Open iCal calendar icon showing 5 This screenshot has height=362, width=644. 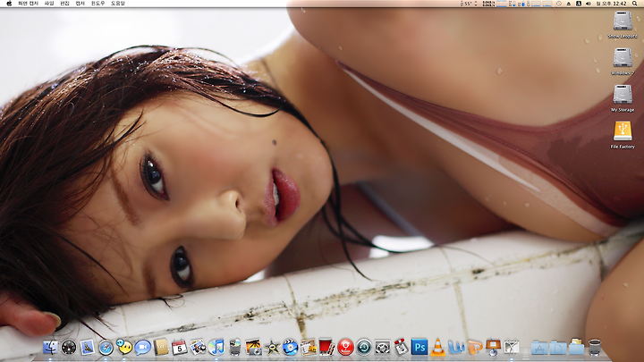[180, 348]
